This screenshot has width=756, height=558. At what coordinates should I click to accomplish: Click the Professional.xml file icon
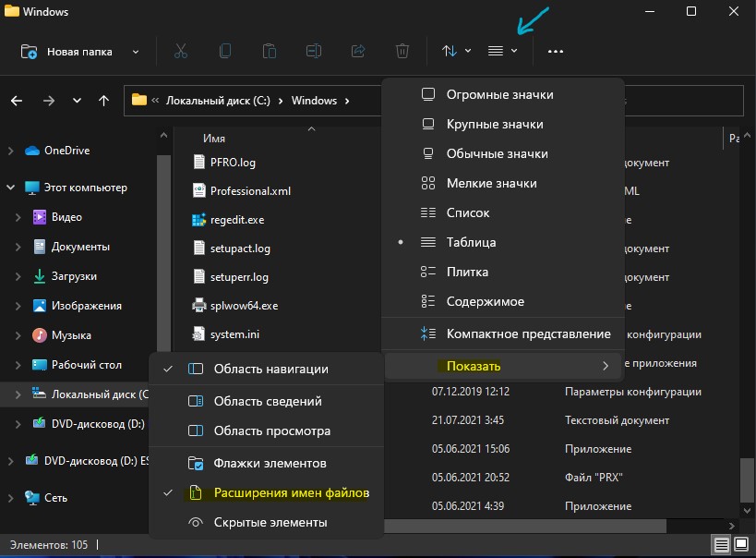click(198, 190)
